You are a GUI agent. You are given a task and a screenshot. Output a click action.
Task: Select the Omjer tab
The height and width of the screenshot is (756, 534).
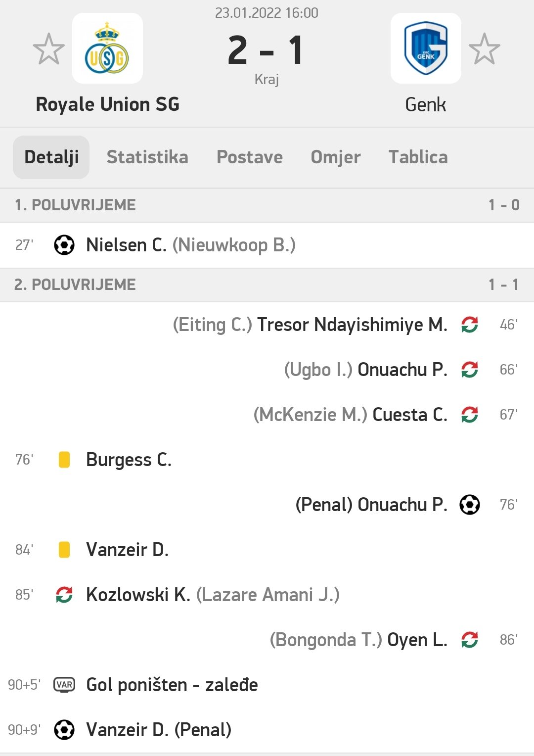(x=336, y=157)
